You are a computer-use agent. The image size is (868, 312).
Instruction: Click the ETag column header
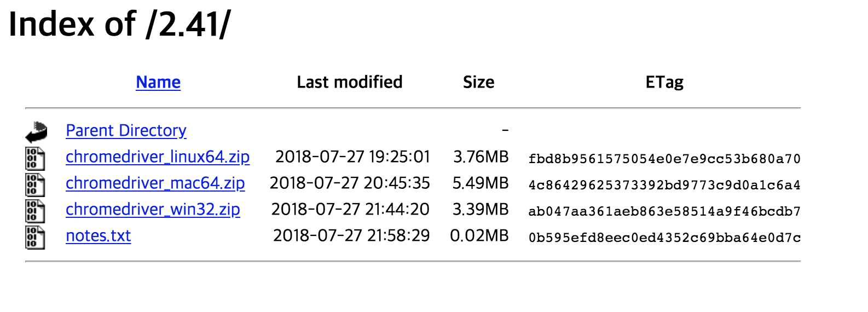(x=664, y=82)
